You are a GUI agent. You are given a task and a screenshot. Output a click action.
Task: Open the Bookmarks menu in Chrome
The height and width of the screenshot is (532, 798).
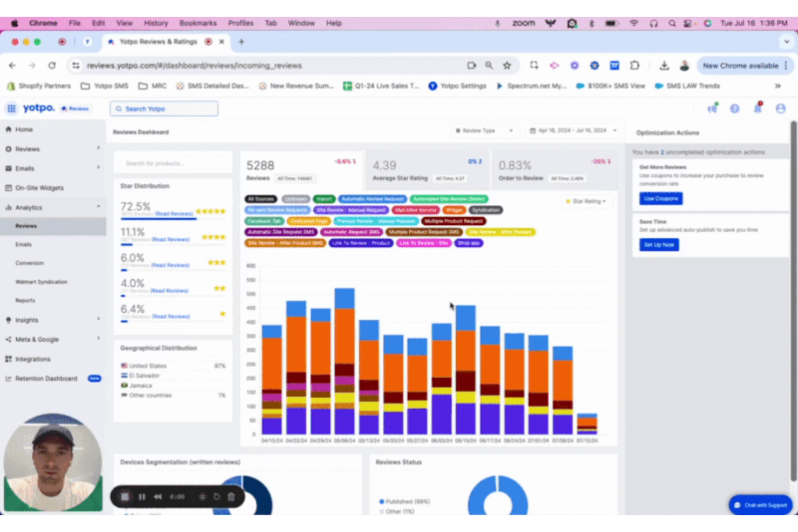coord(197,23)
